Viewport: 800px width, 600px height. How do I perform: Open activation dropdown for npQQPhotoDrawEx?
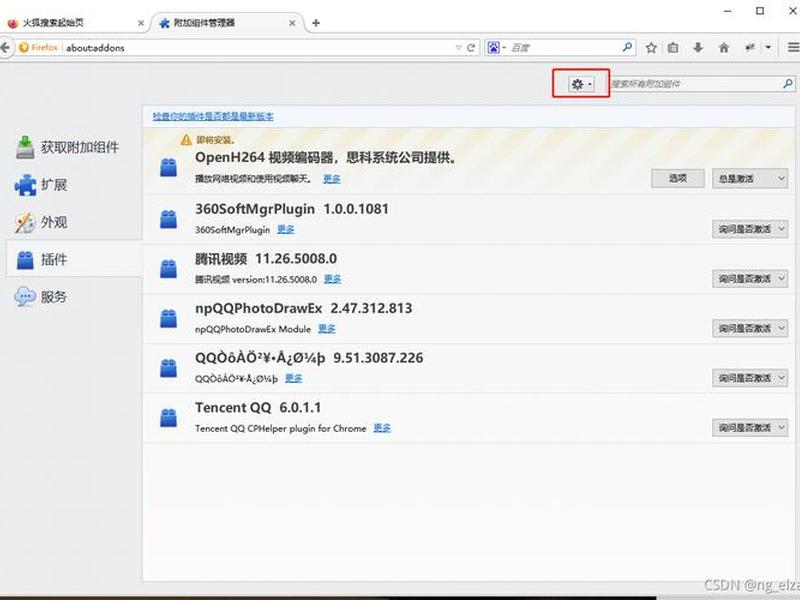[749, 328]
